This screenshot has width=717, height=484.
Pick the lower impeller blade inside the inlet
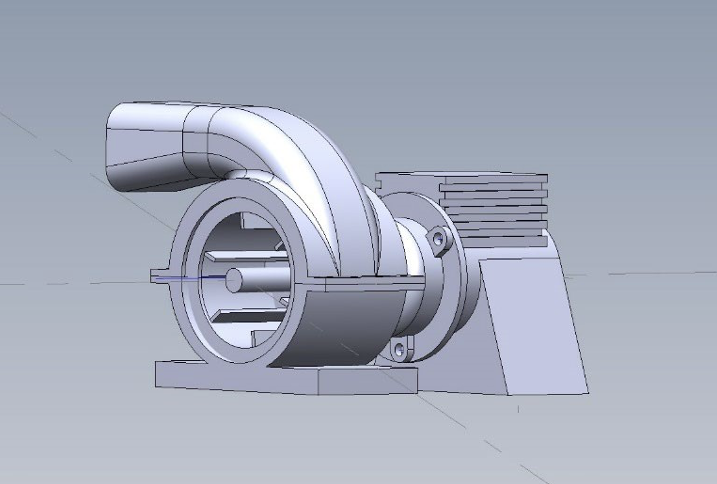(x=247, y=316)
